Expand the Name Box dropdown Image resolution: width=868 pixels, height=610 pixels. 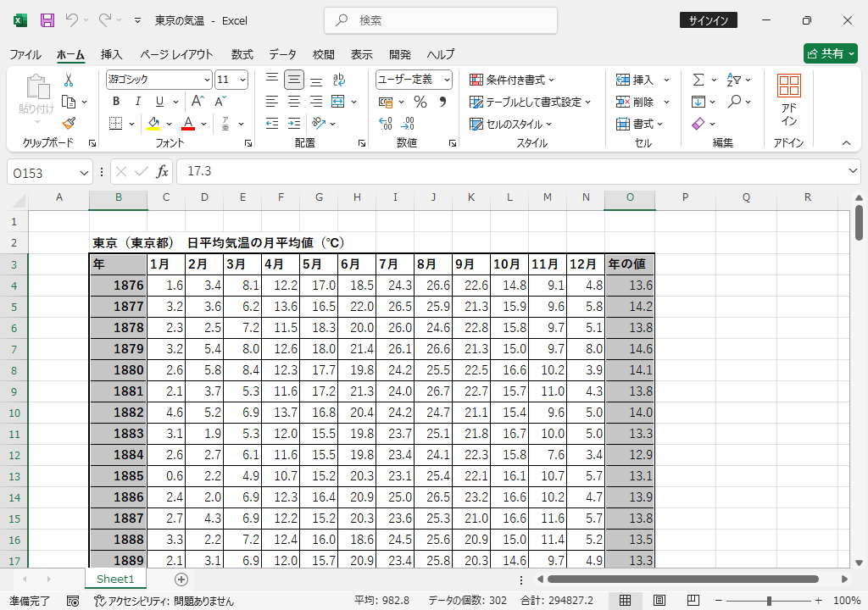coord(84,174)
